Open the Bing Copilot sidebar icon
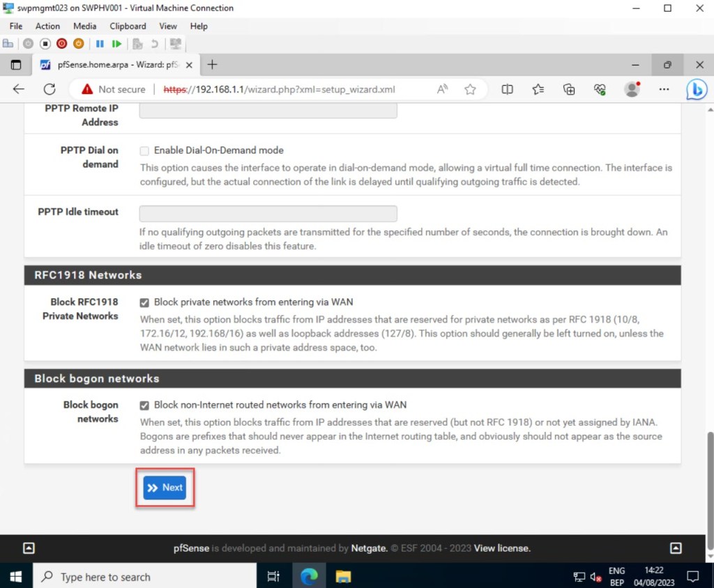 (696, 89)
